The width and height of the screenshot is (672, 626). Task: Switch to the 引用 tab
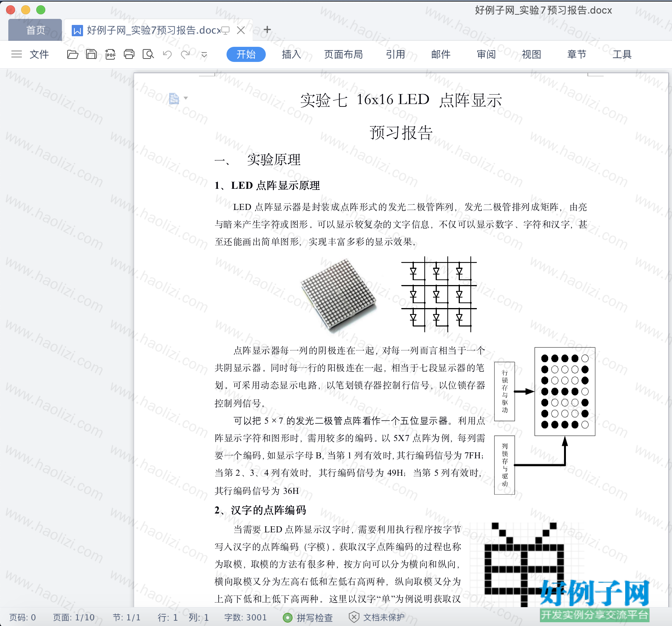tap(396, 54)
